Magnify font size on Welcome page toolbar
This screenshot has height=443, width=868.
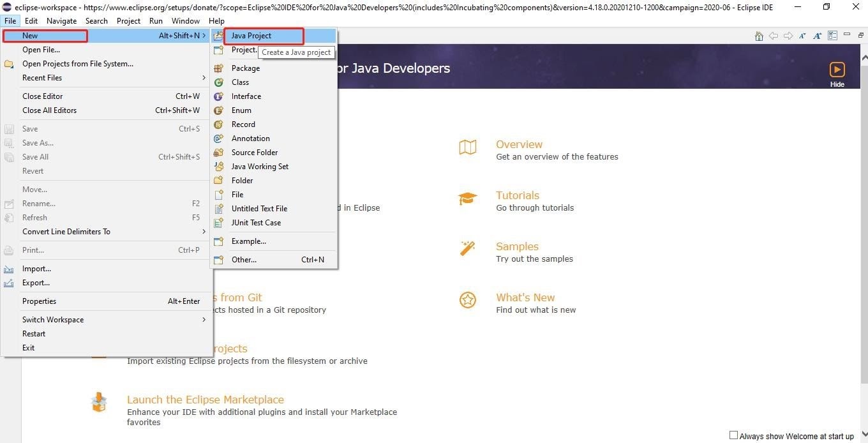coord(818,36)
